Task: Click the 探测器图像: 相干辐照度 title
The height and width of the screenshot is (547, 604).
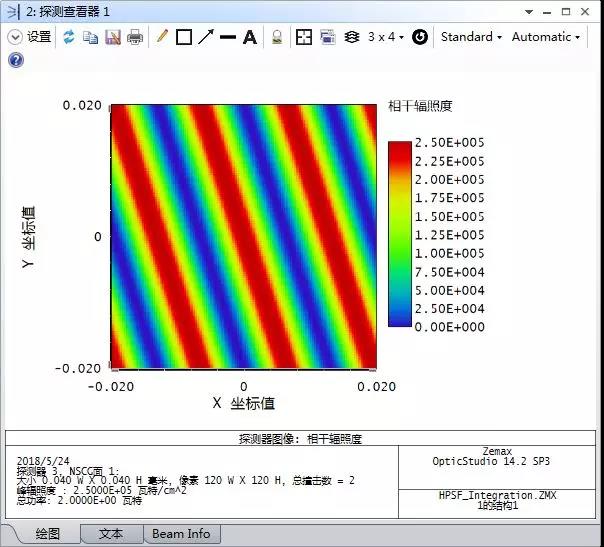Action: click(x=300, y=439)
